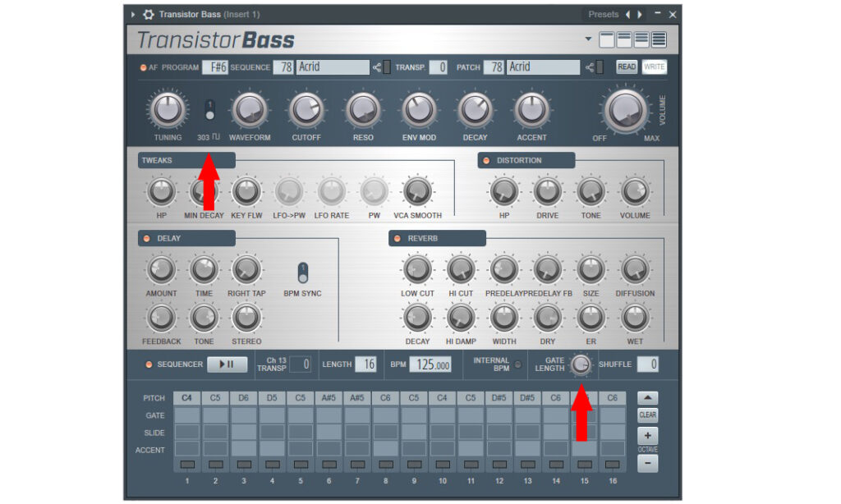841x504 pixels.
Task: Click the share icon beside sequence name
Action: click(x=377, y=67)
